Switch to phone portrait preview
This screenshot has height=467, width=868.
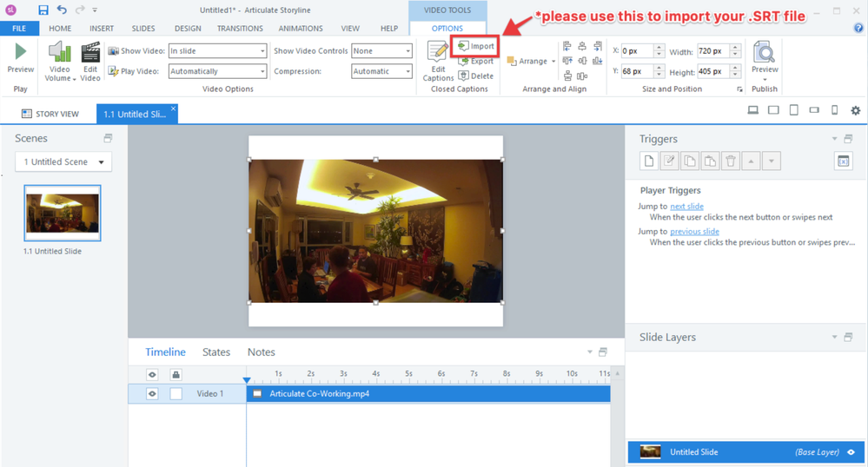tap(835, 110)
